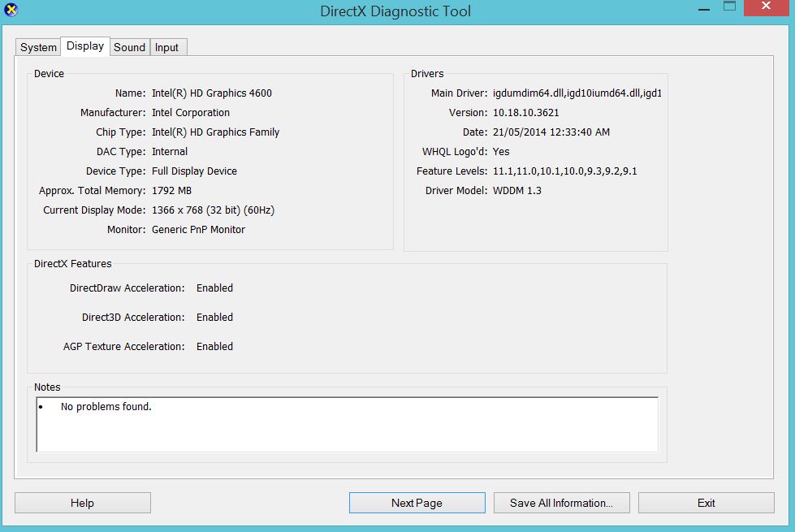Click feature levels '11.1,11.0,10.1,10.0,9.3,9.2,9.1'
795x532 pixels.
(565, 171)
